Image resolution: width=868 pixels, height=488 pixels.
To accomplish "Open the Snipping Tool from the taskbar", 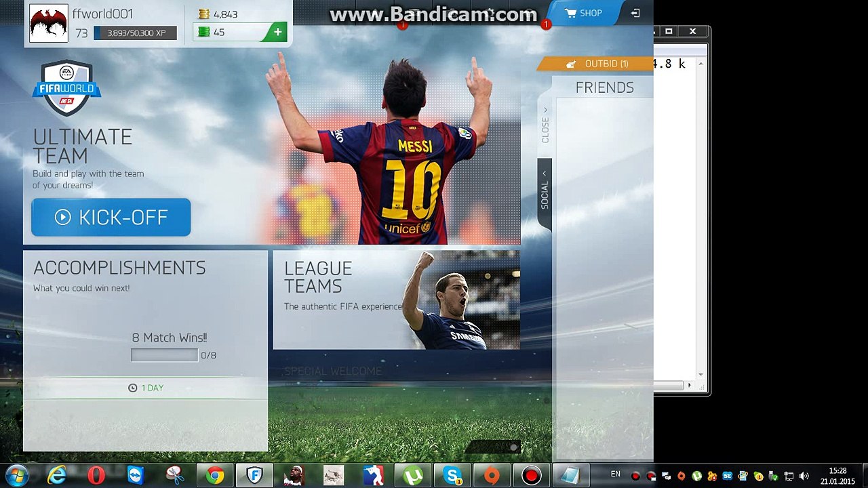I will [175, 476].
